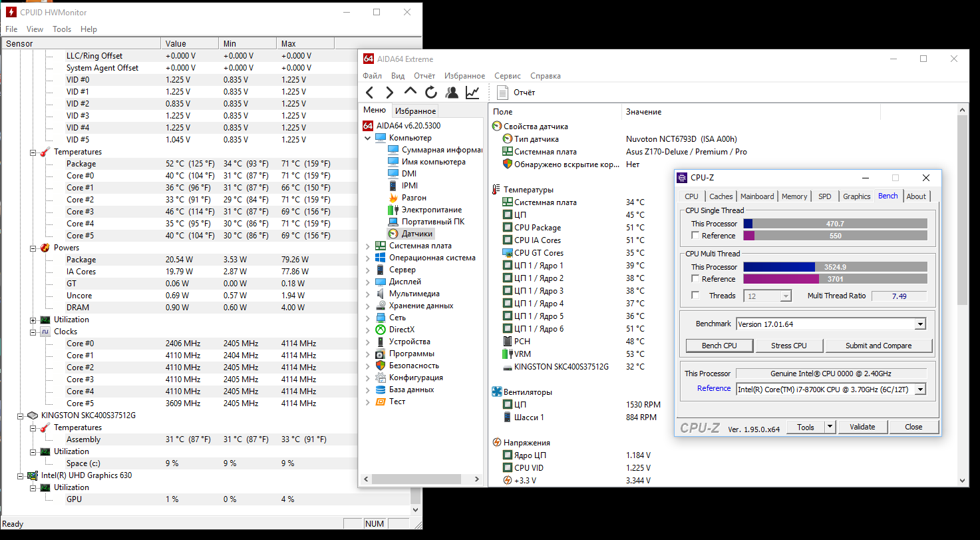
Task: Click the Безопасность shield icon in AIDA64
Action: pos(381,366)
